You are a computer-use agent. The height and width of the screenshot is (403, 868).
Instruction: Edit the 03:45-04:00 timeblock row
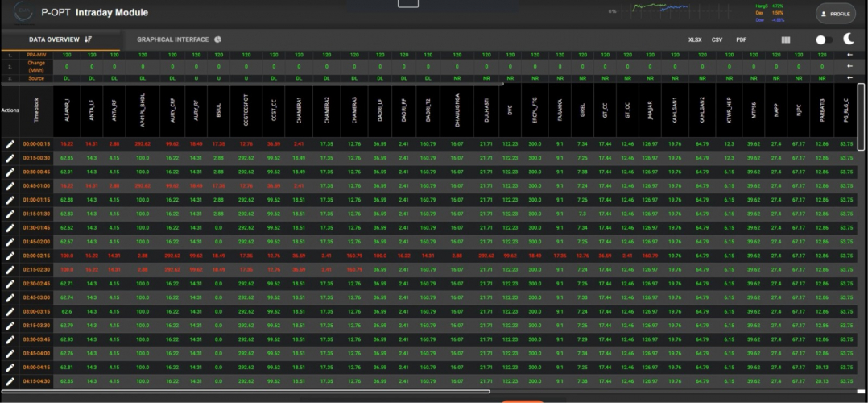[10, 354]
